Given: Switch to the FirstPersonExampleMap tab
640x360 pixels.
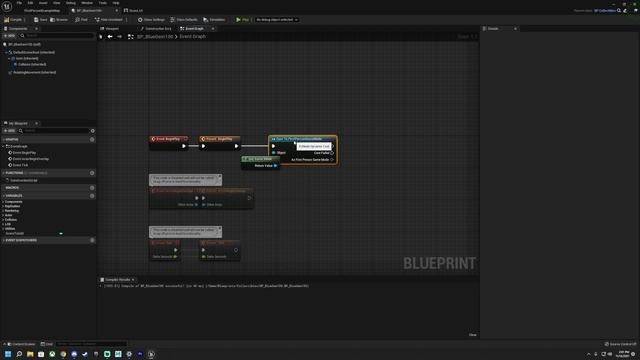Looking at the screenshot, I should pyautogui.click(x=42, y=11).
